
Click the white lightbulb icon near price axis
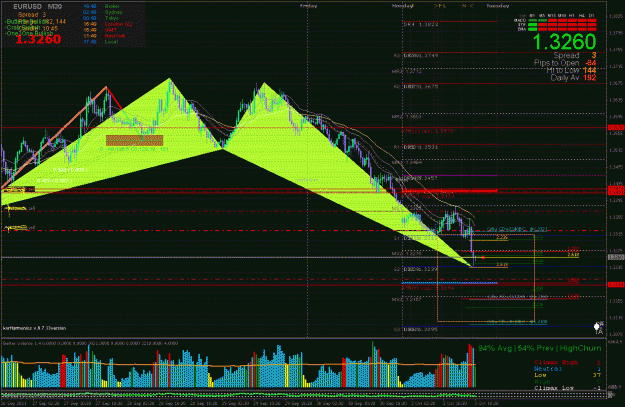pos(597,326)
